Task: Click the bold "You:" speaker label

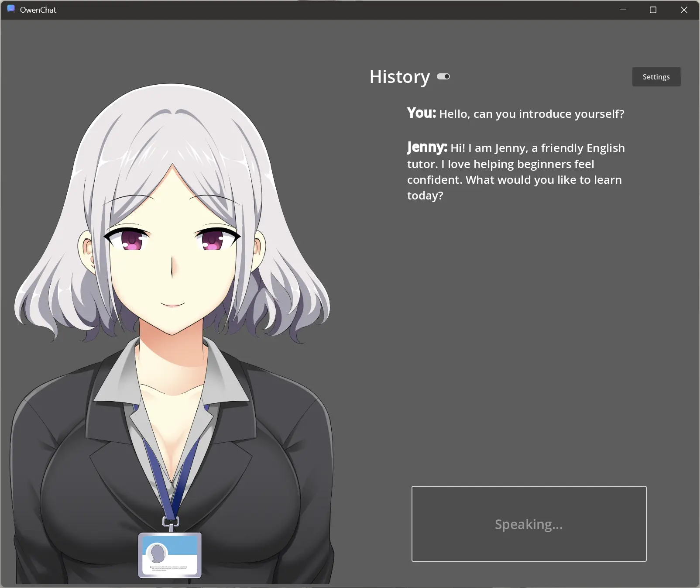Action: click(421, 113)
